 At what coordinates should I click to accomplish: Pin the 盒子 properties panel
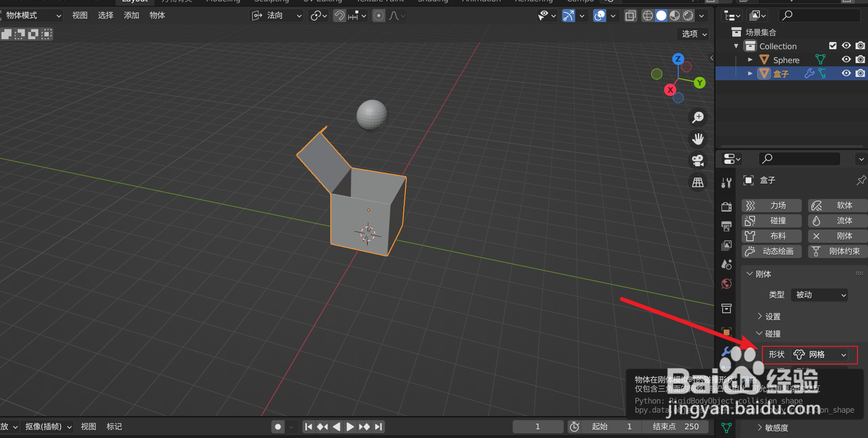861,180
